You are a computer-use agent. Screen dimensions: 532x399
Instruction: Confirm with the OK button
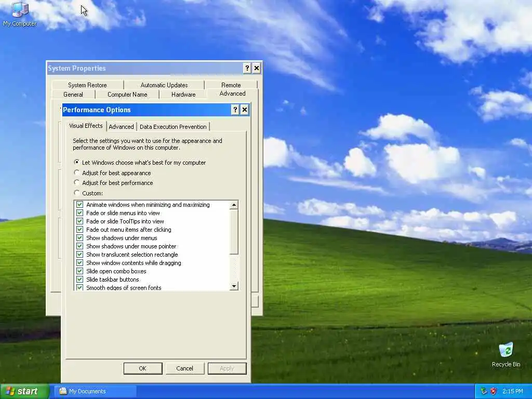[x=143, y=368]
